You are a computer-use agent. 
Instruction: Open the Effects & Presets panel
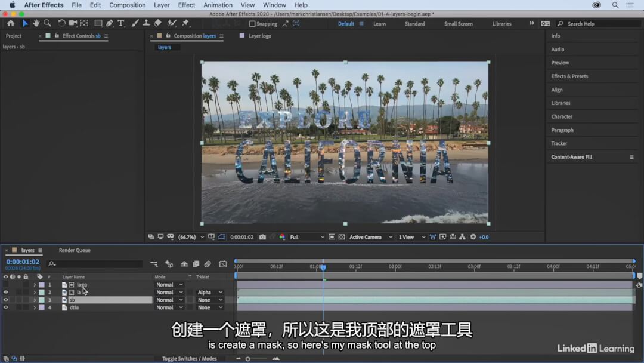569,76
